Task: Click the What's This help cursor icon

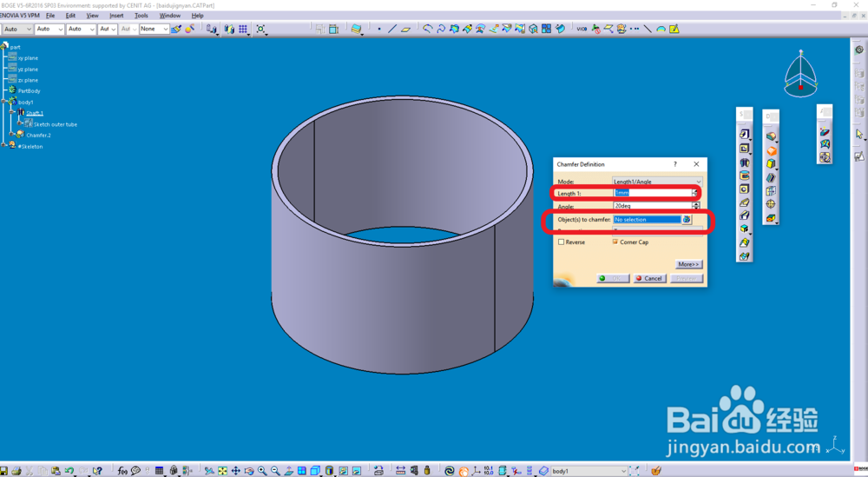Action: click(98, 471)
